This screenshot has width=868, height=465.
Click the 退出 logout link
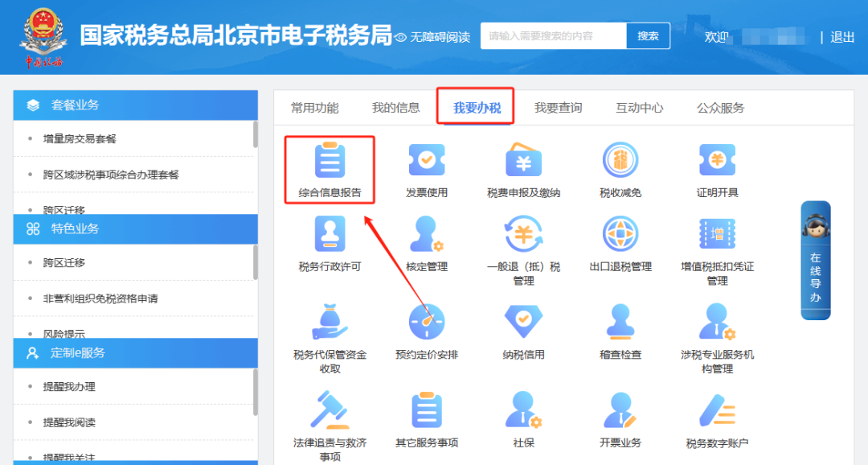coord(841,37)
